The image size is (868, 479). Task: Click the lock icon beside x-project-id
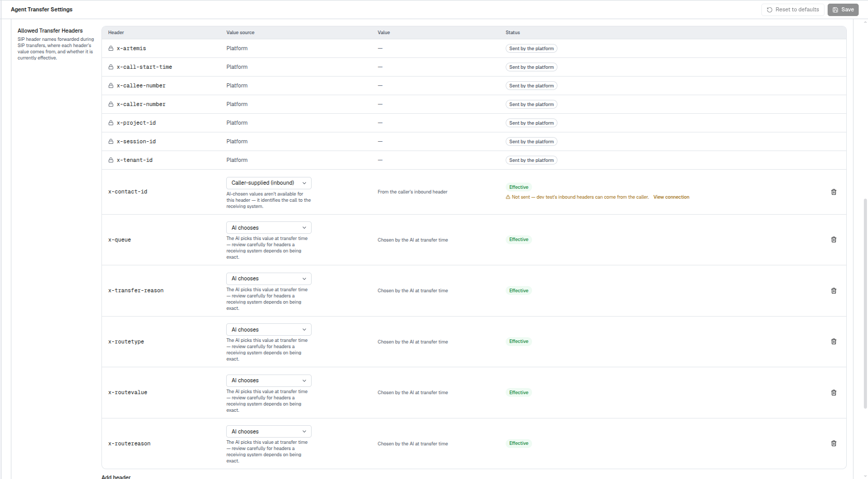tap(111, 123)
